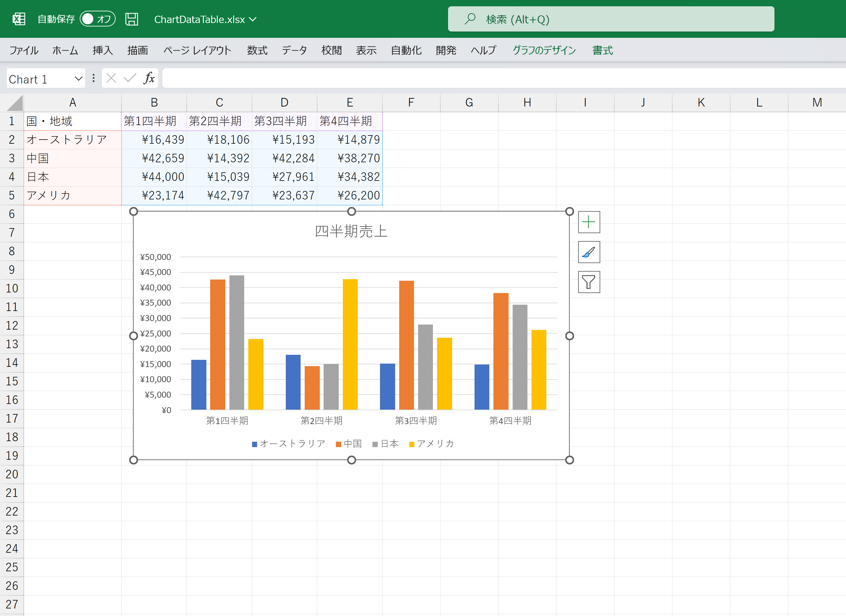Click the formula bar three-dot handle

tap(93, 78)
